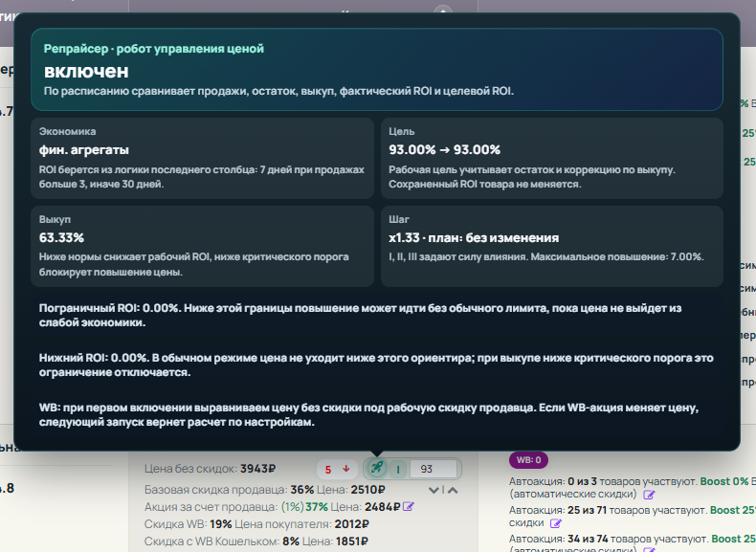Edit autoaction with 0 из 3 товаров

pos(649,495)
